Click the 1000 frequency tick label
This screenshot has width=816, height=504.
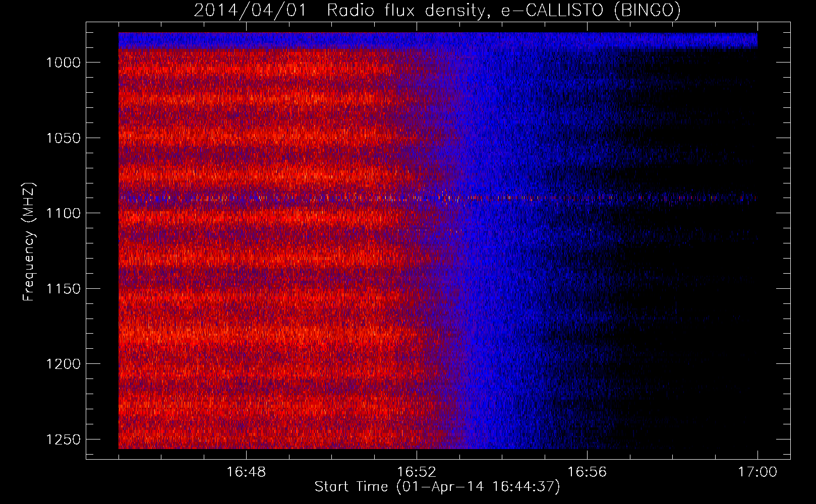pos(63,62)
